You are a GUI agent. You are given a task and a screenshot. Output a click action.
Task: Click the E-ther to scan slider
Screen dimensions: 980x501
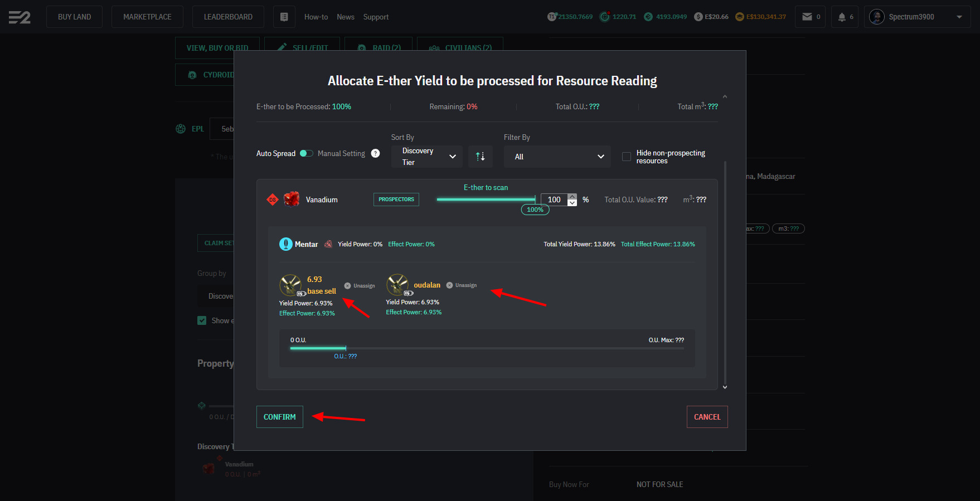[x=486, y=200]
